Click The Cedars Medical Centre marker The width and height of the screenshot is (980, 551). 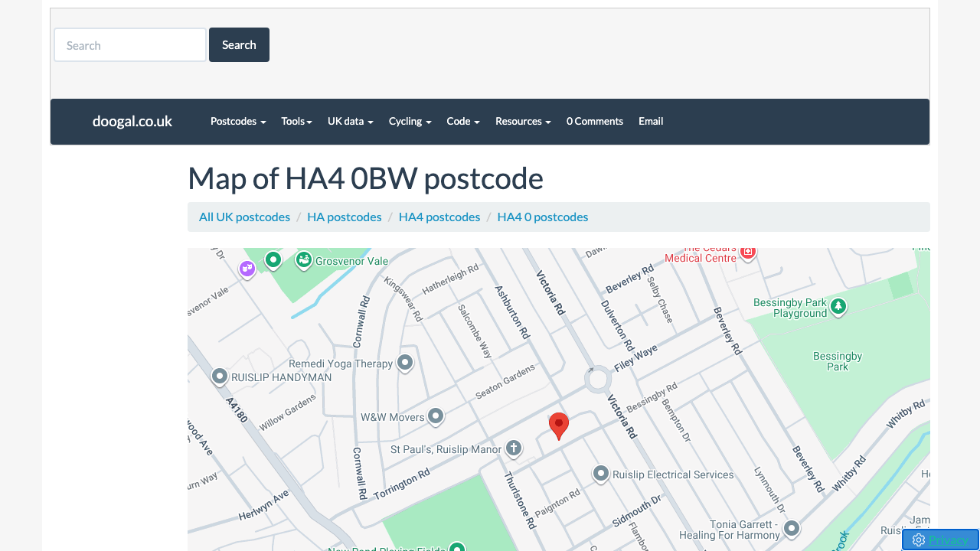(748, 252)
